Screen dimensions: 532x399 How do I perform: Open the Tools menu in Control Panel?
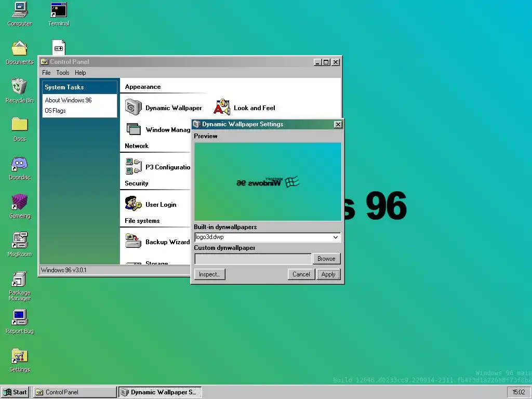click(x=63, y=73)
